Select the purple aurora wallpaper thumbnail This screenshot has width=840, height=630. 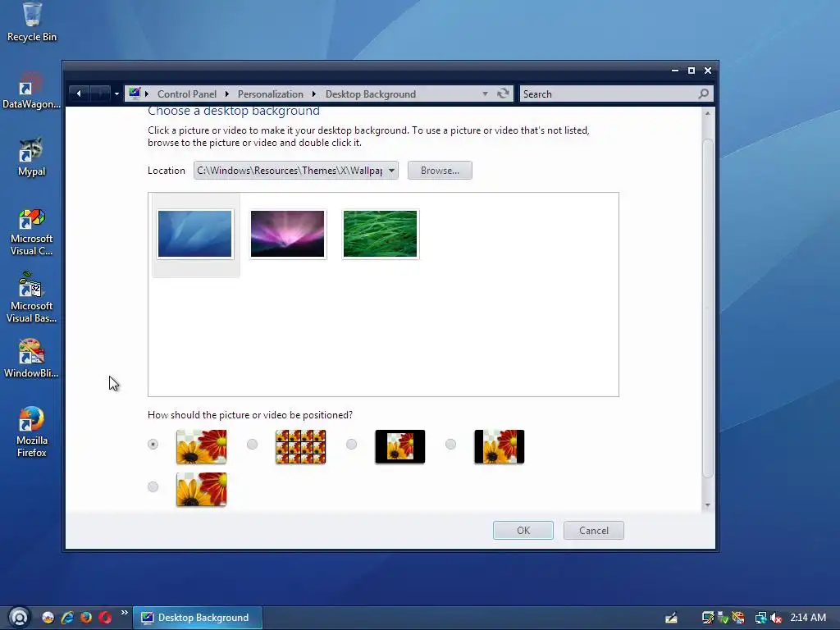pyautogui.click(x=287, y=234)
